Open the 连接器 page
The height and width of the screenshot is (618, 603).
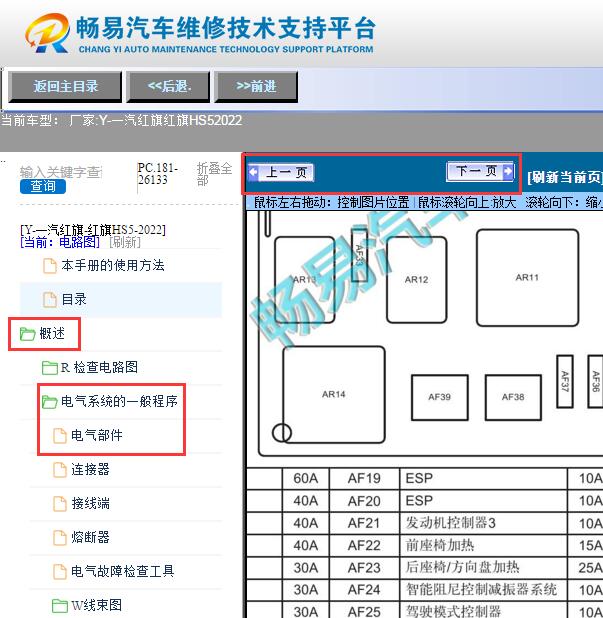[x=90, y=469]
